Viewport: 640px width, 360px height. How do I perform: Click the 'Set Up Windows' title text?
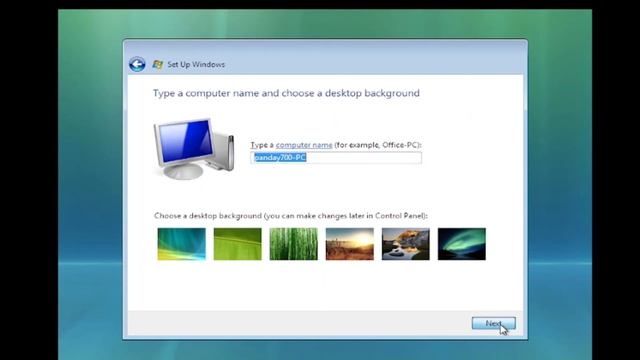[196, 64]
